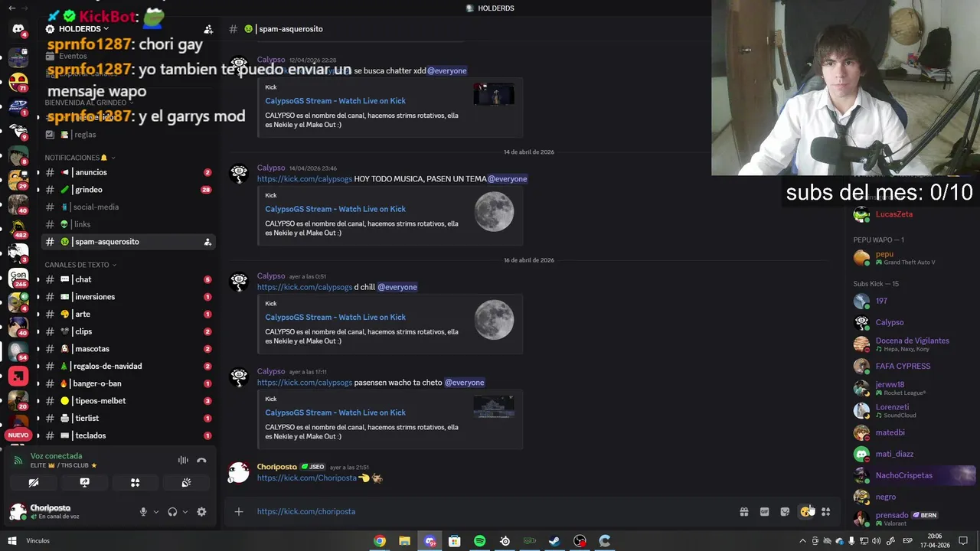The height and width of the screenshot is (551, 980).
Task: Open the banger-o-ban channel
Action: (x=128, y=383)
